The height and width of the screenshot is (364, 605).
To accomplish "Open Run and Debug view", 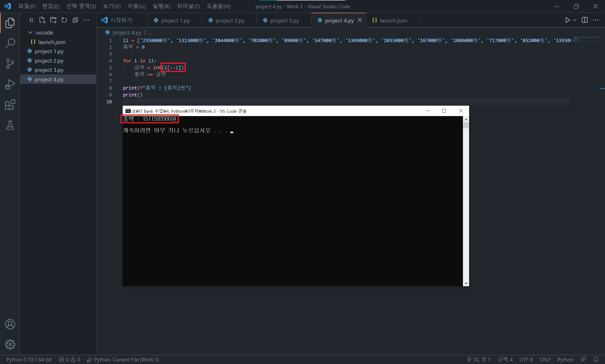I will [x=10, y=84].
